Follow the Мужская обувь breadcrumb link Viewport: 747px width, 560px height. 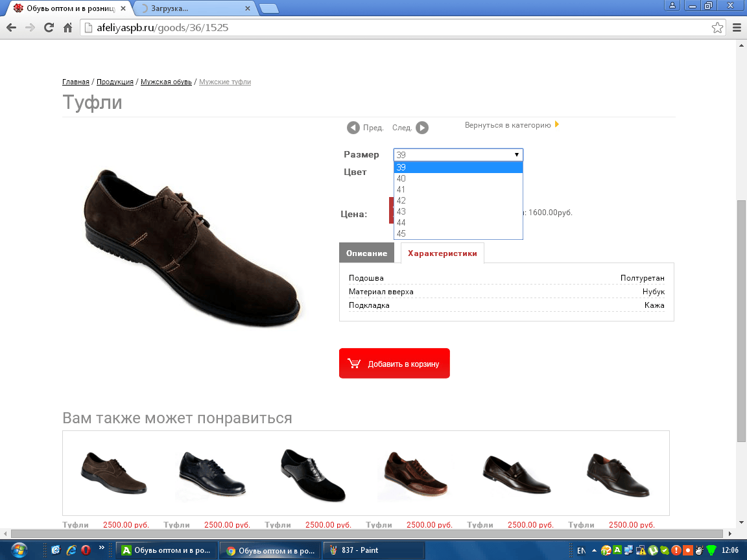click(x=166, y=82)
